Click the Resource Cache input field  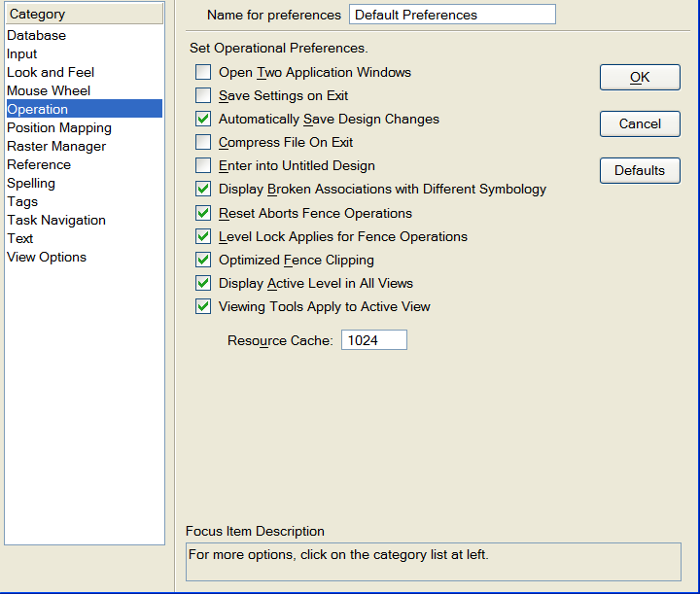click(x=374, y=340)
